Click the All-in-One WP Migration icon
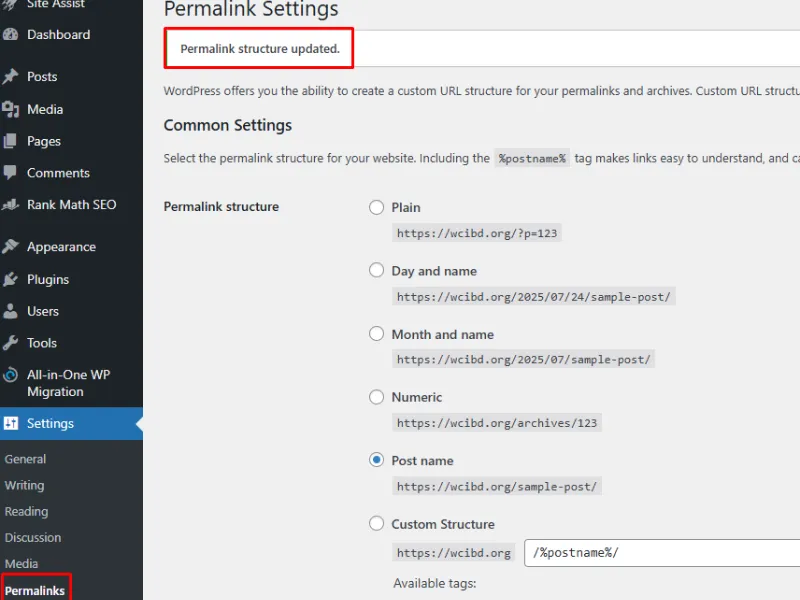Viewport: 800px width, 600px height. pyautogui.click(x=10, y=375)
